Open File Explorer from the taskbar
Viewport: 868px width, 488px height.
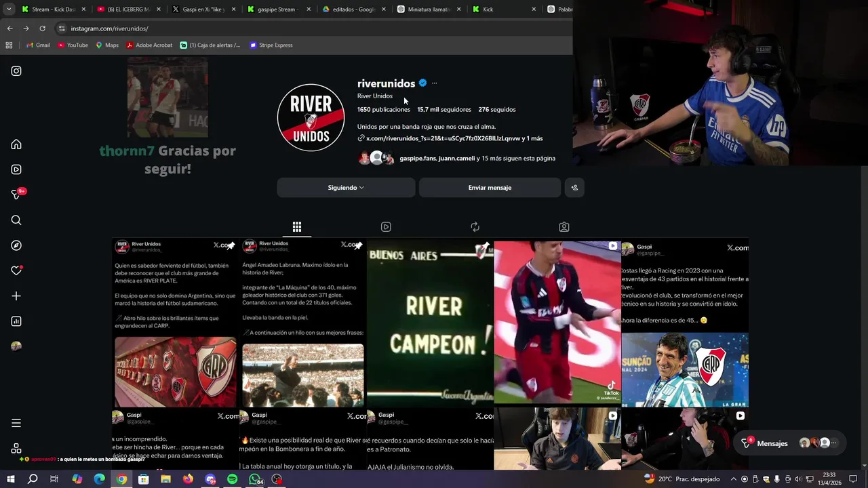(x=165, y=479)
